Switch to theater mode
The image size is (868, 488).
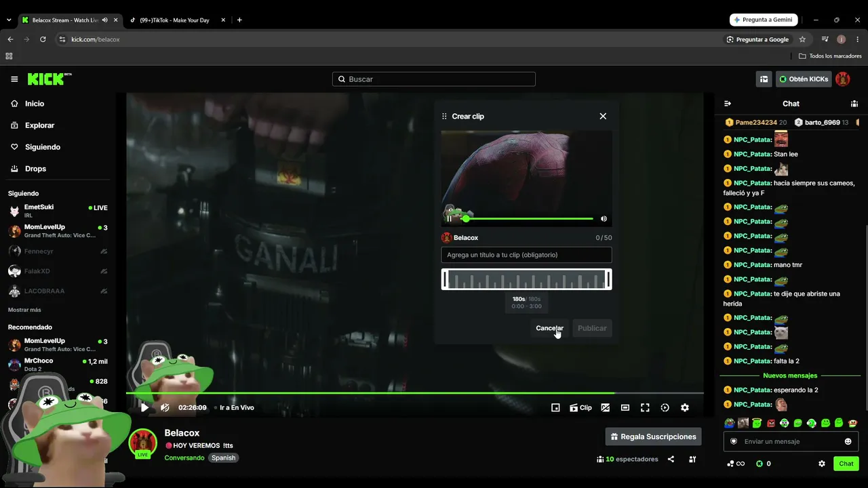pyautogui.click(x=625, y=407)
